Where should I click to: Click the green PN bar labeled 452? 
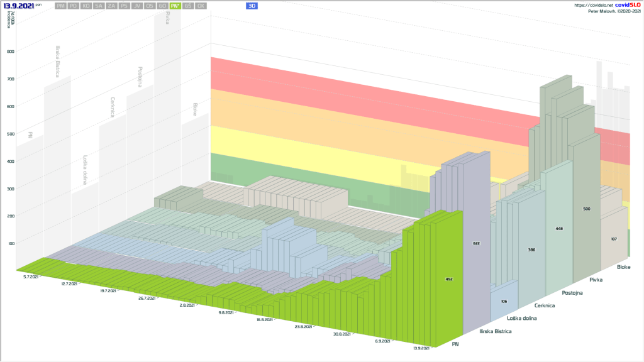coord(448,278)
